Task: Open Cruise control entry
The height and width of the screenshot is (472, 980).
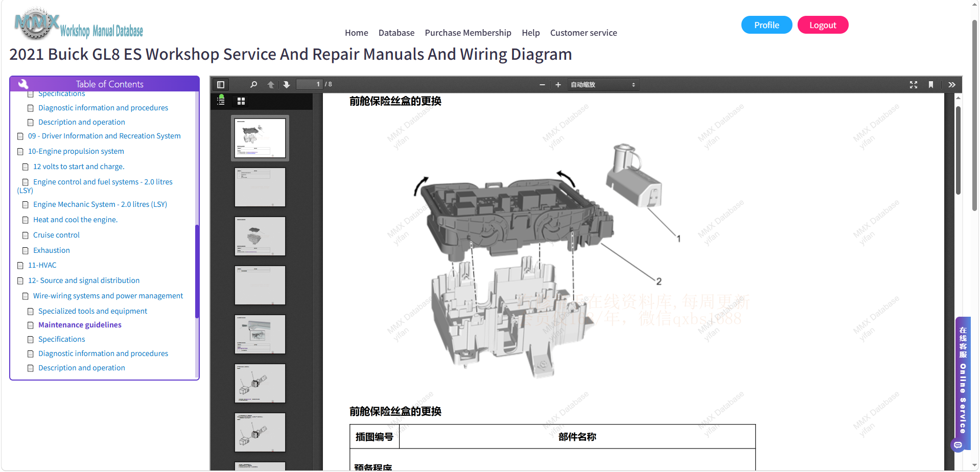Action: tap(56, 235)
